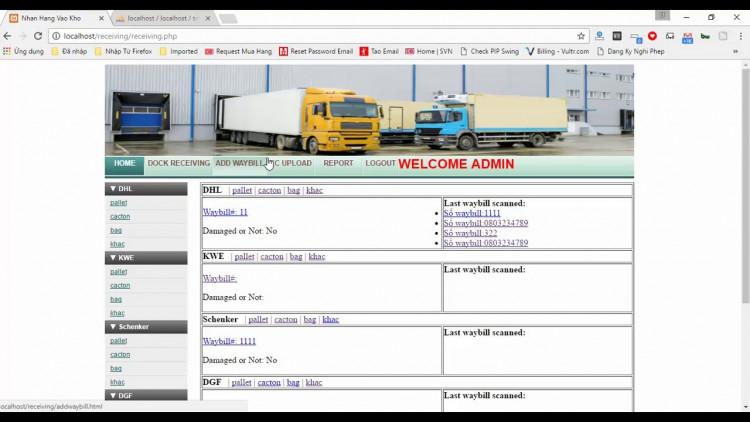Click khac link in DHL table header
This screenshot has width=750, height=422.
314,190
